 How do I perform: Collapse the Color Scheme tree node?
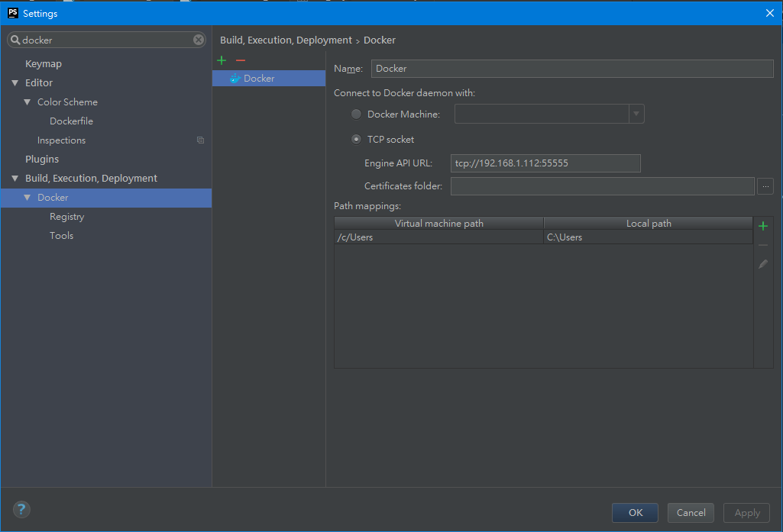pyautogui.click(x=28, y=102)
